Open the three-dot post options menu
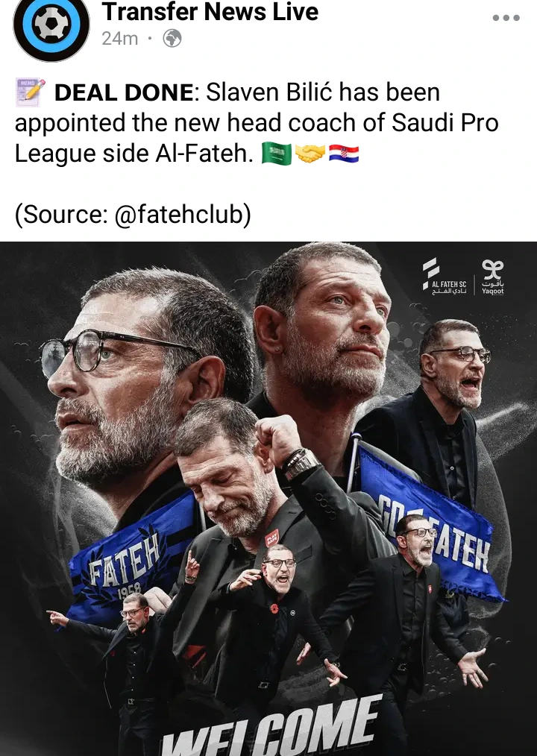This screenshot has height=756, width=537. tap(506, 18)
